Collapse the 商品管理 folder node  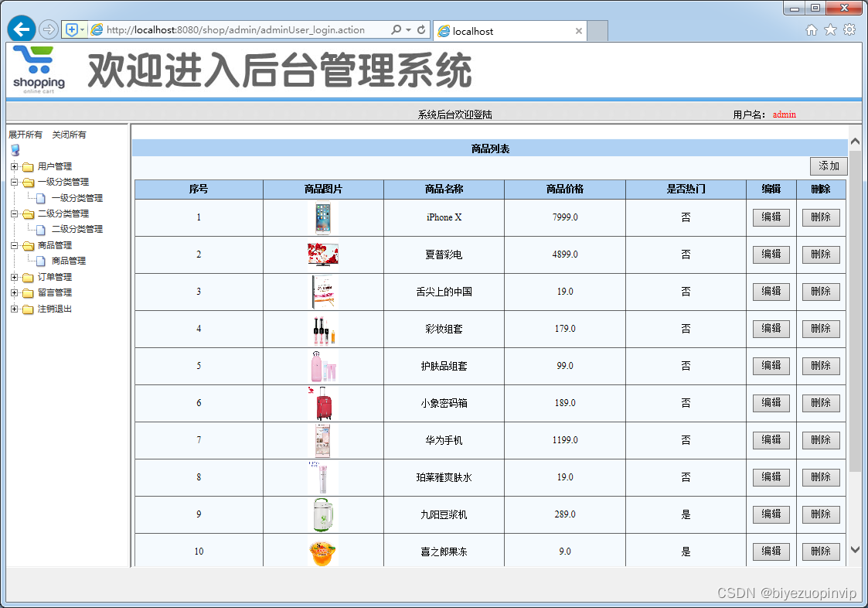14,245
